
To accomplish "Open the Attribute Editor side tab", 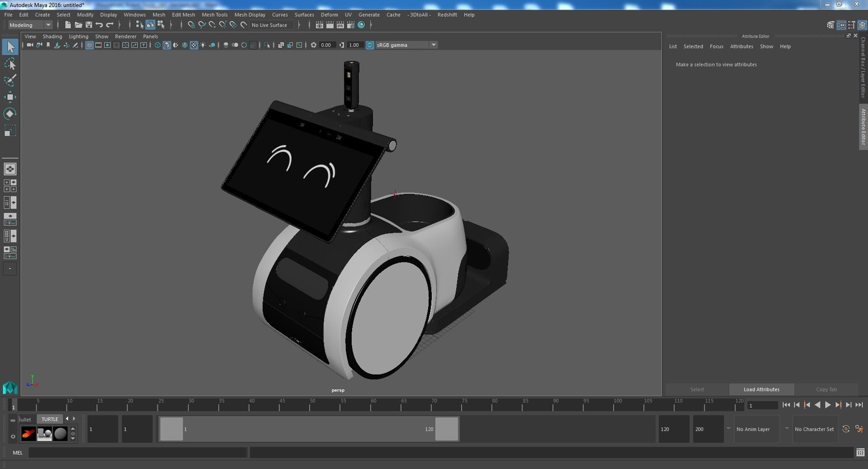I will [x=863, y=127].
